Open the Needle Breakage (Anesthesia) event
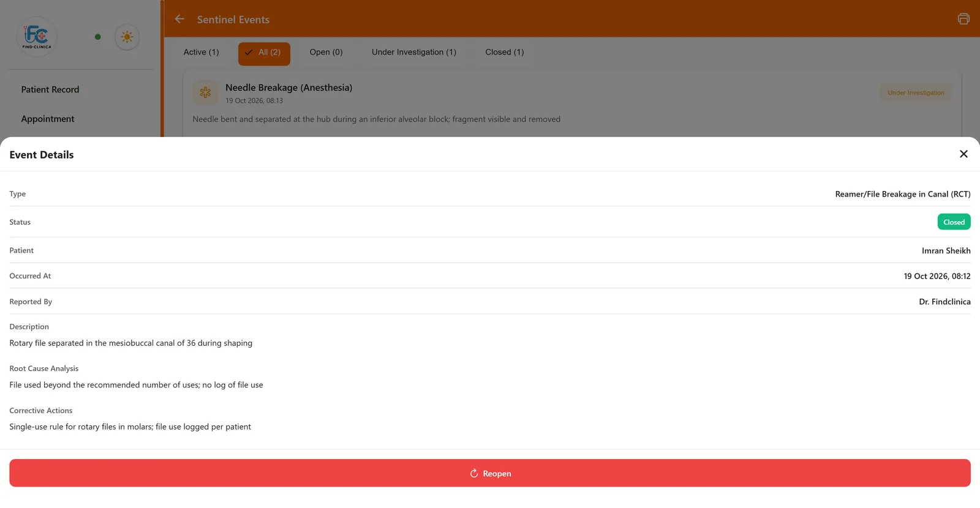 pos(289,88)
